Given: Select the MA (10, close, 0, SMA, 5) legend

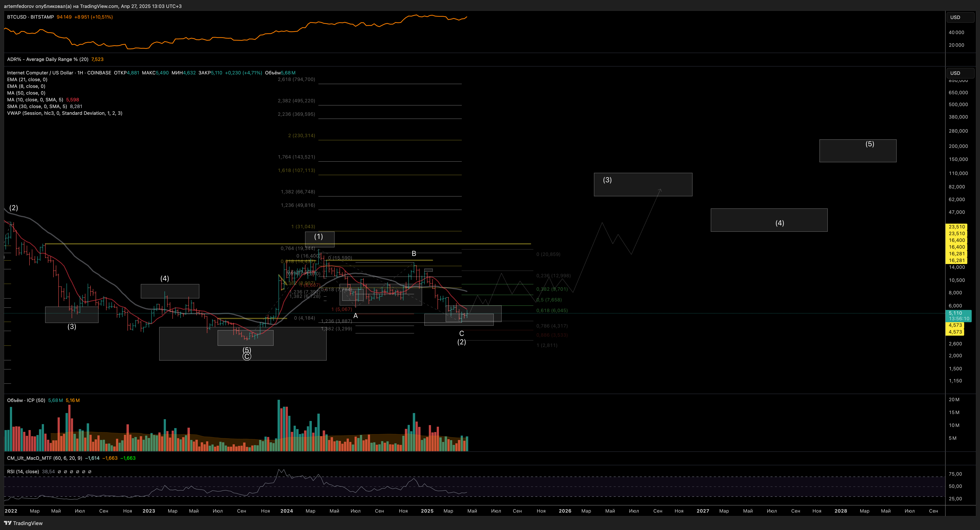Looking at the screenshot, I should pos(35,100).
